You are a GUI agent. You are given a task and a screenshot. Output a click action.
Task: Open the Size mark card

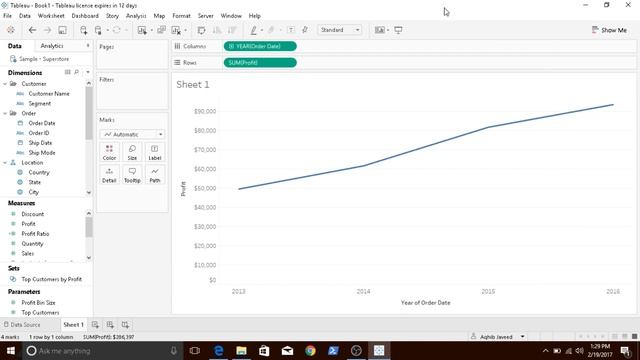(x=132, y=152)
